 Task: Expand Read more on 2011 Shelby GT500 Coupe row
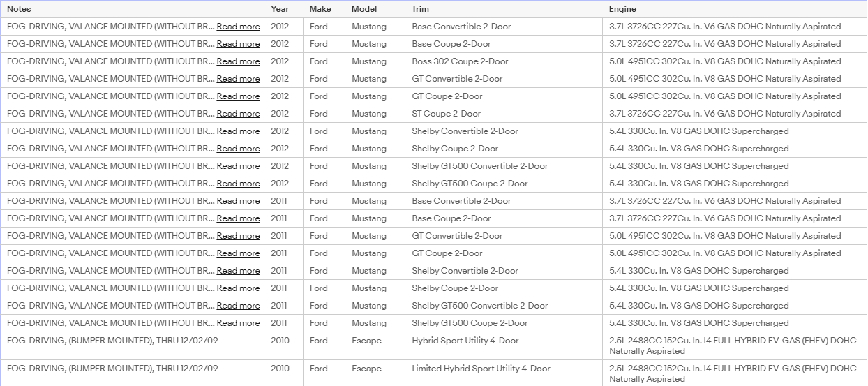click(238, 323)
